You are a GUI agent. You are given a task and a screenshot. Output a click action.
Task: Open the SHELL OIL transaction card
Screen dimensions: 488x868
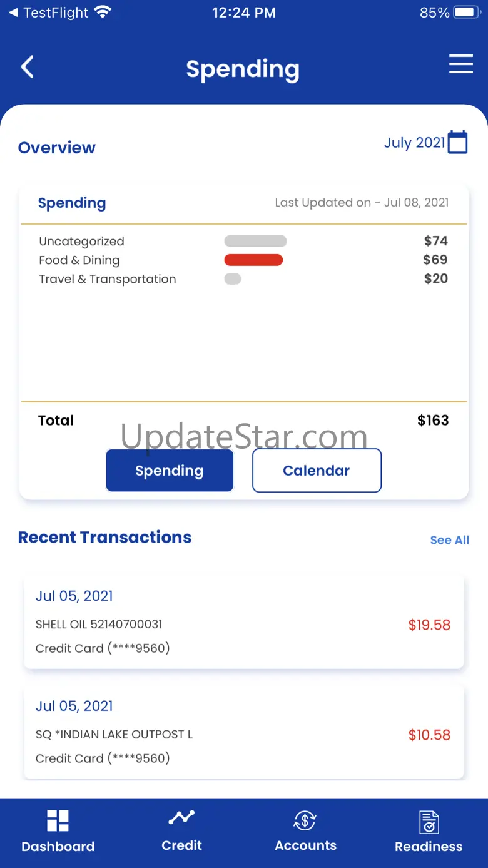(x=244, y=622)
